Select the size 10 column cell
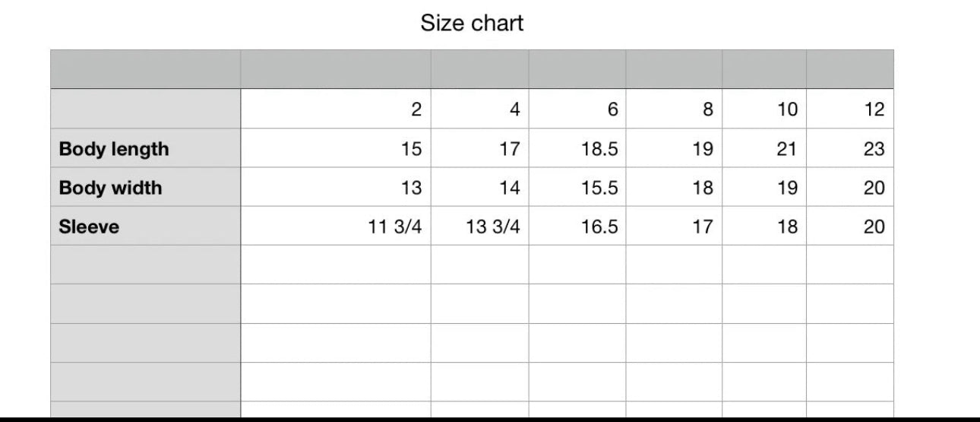Screen dimensions: 980x422 [x=764, y=109]
